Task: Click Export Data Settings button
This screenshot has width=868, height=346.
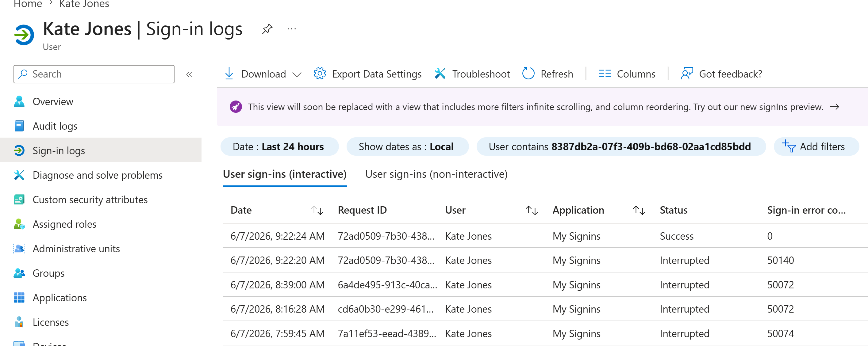Action: (368, 74)
